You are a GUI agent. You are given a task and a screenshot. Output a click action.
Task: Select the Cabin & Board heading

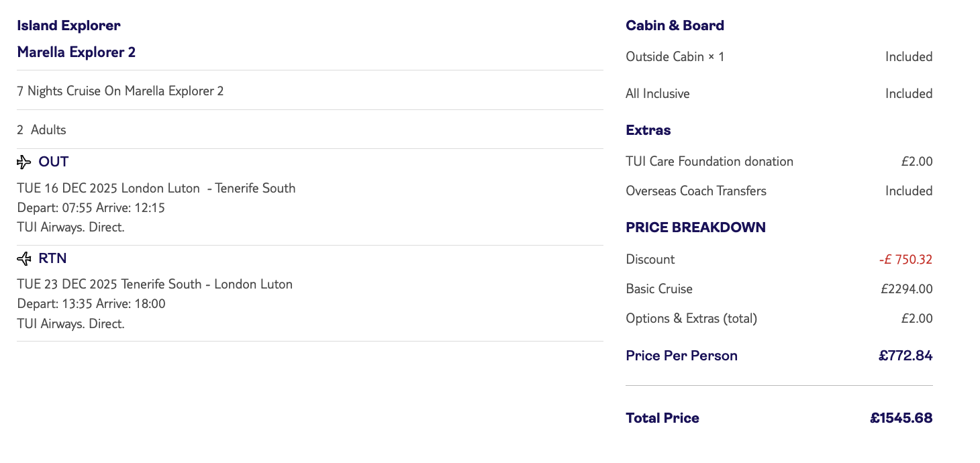click(x=675, y=26)
